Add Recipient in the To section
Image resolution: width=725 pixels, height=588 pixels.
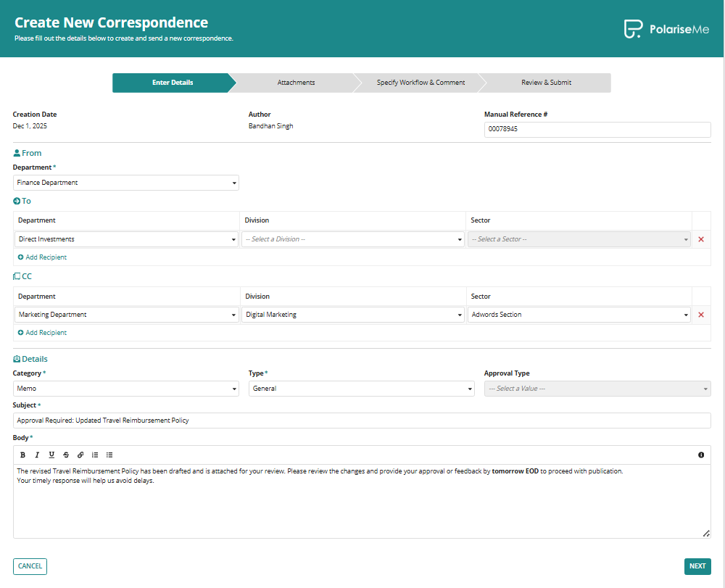point(43,257)
